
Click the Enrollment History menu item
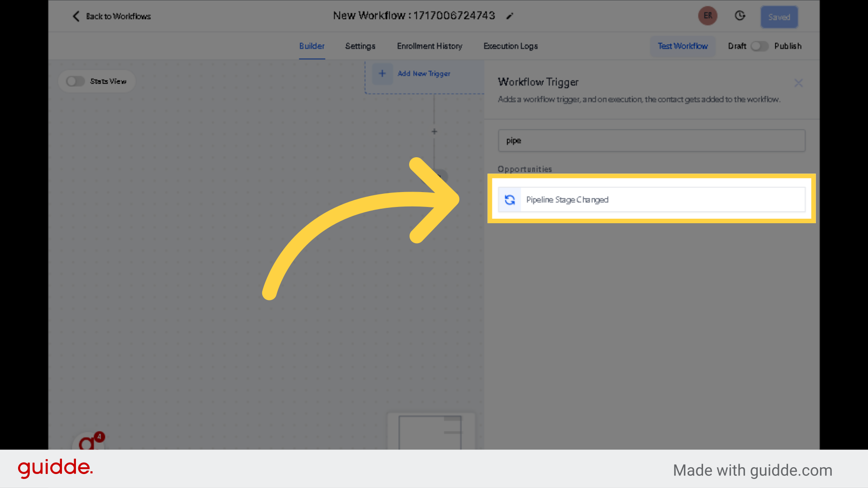[x=429, y=46]
